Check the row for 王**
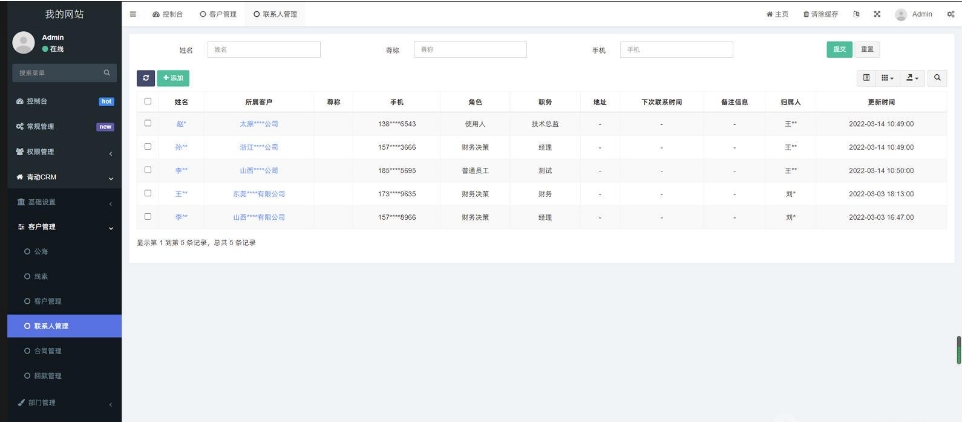964x422 pixels. tap(148, 193)
